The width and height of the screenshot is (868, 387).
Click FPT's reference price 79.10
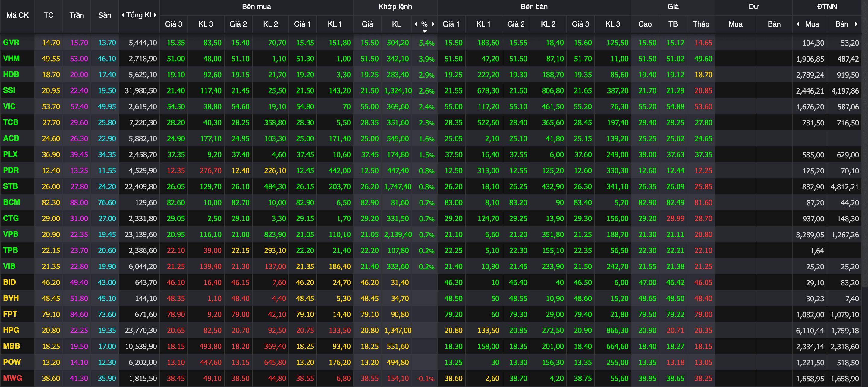(51, 315)
